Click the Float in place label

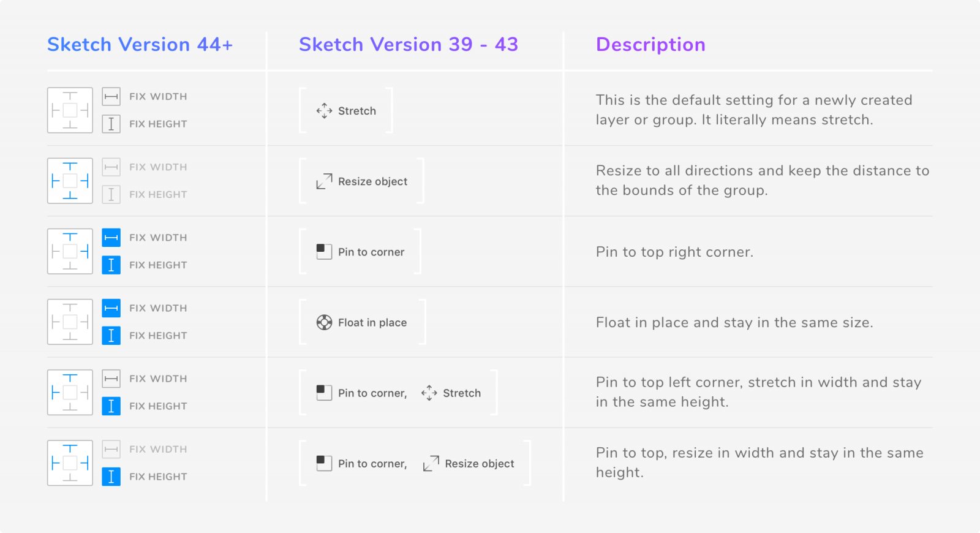pyautogui.click(x=372, y=323)
